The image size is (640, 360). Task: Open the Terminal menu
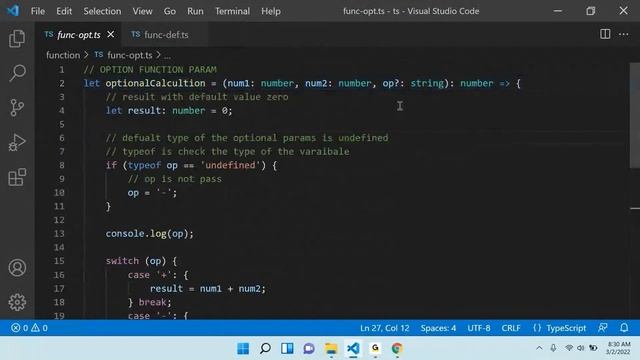tap(232, 11)
